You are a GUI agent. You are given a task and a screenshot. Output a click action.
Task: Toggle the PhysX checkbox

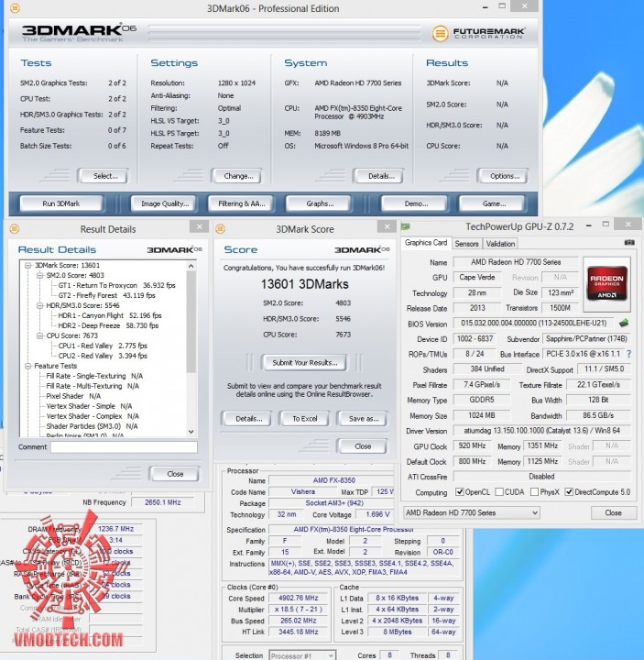click(534, 492)
